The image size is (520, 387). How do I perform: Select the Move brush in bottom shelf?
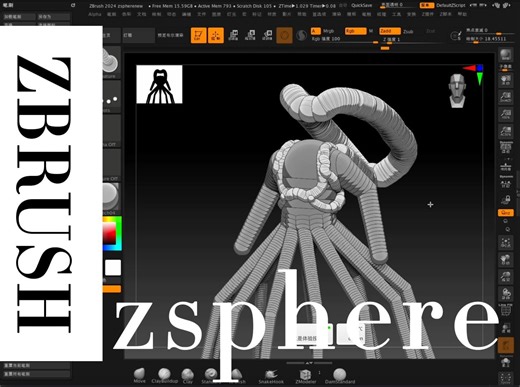point(139,375)
